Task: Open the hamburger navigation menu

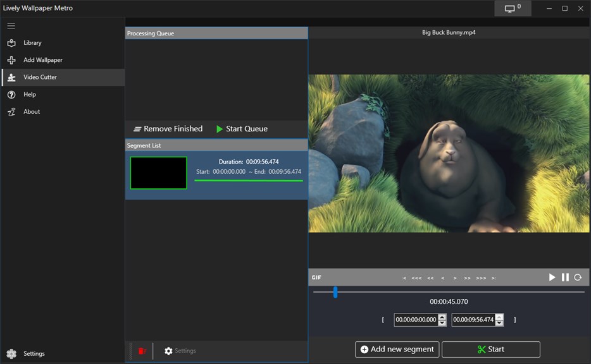Action: 11,26
